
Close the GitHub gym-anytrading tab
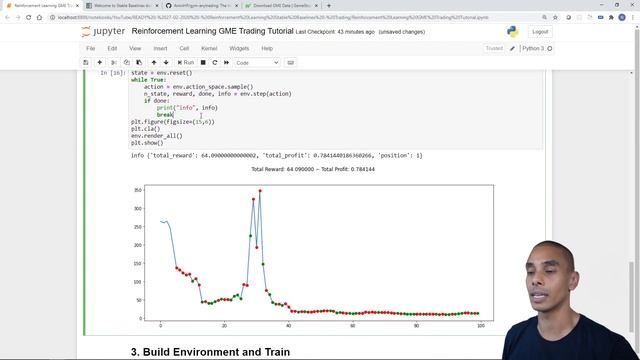[x=236, y=6]
